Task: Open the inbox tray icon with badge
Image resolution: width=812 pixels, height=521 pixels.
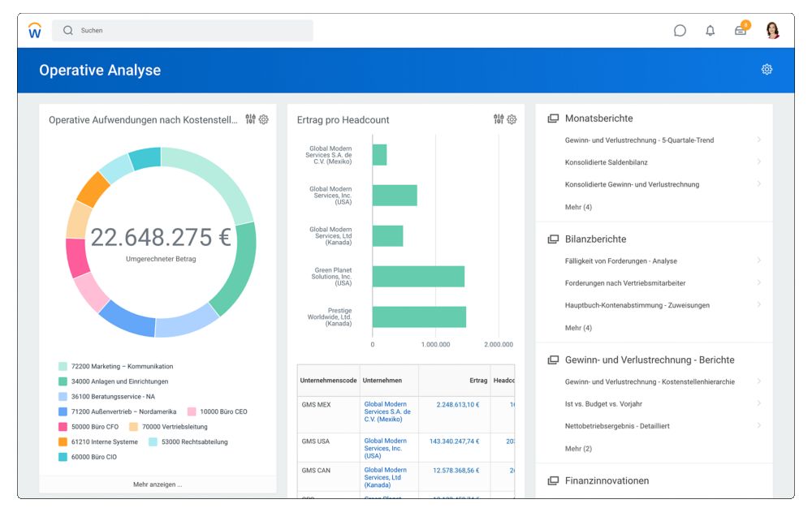Action: 741,29
